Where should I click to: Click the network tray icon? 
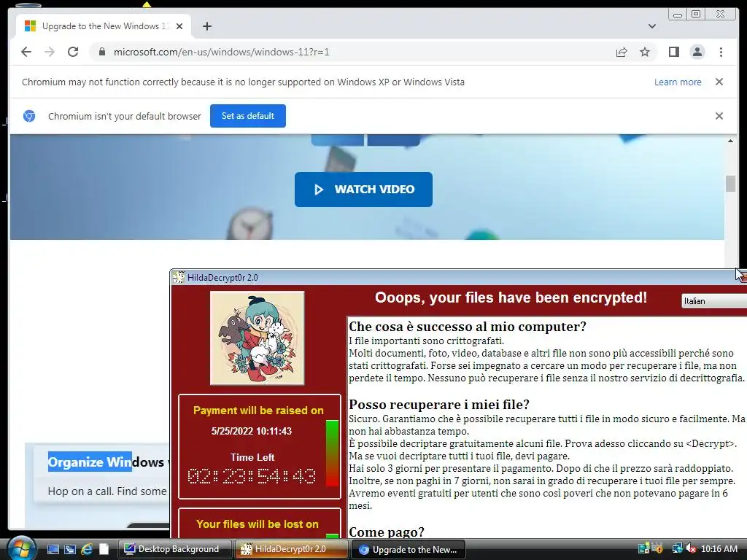click(677, 548)
